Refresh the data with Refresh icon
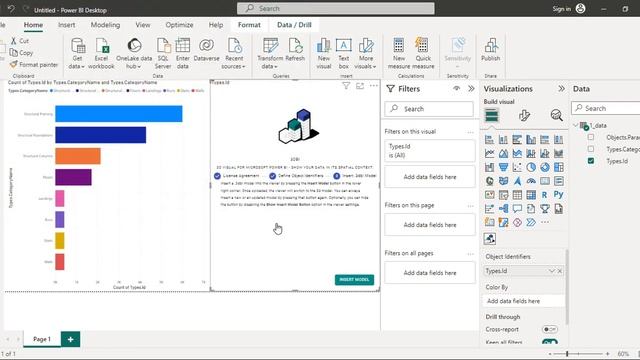 tap(295, 46)
